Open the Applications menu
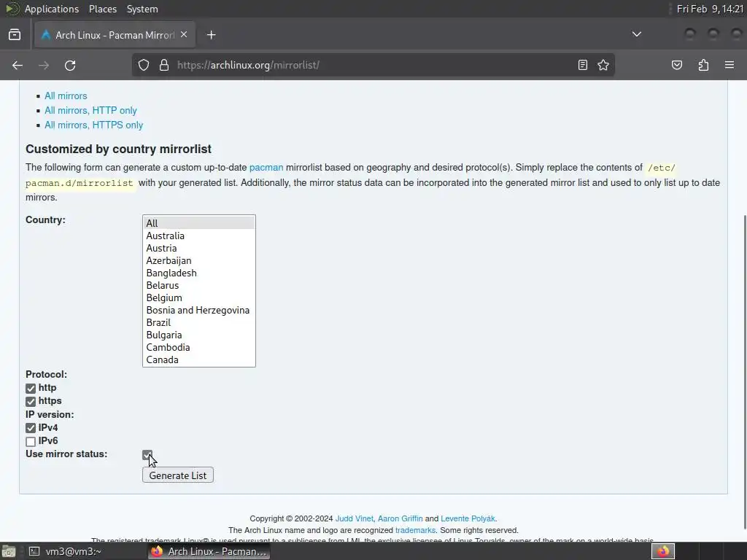747x560 pixels. (x=52, y=9)
